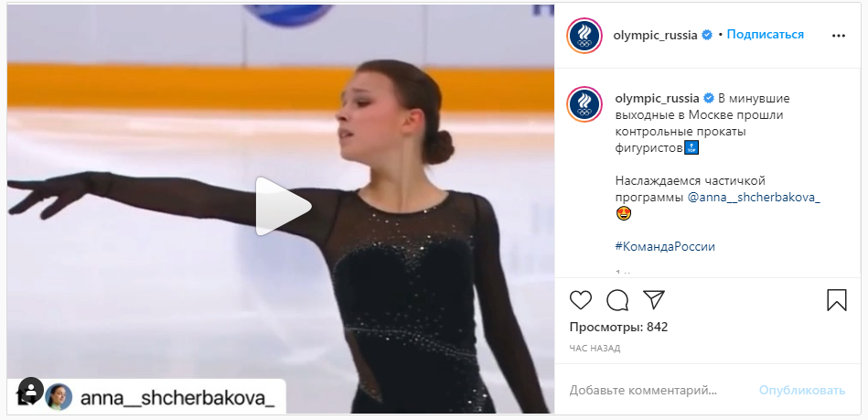
Task: Play the video with center play button
Action: (283, 206)
